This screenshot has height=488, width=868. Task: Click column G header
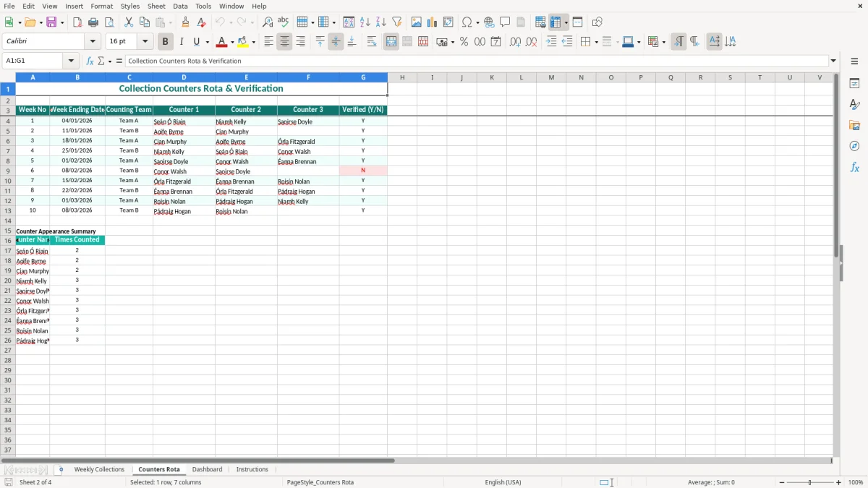[x=363, y=77]
